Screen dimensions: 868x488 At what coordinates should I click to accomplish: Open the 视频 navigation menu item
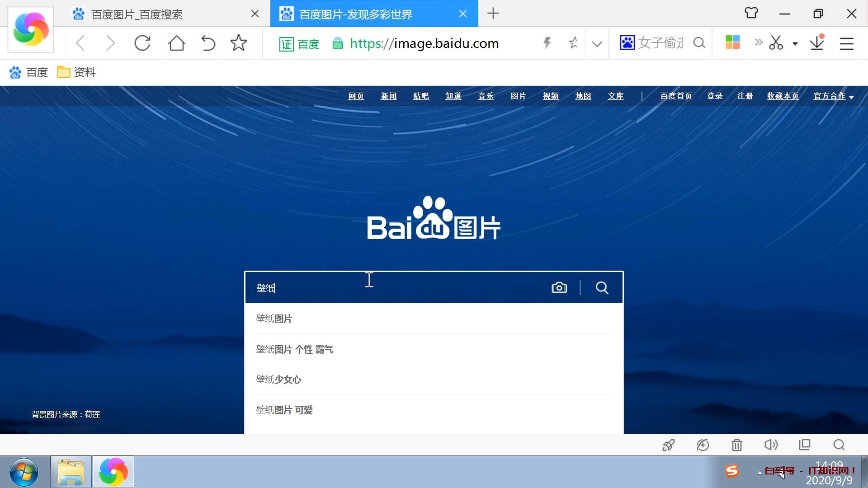click(550, 96)
